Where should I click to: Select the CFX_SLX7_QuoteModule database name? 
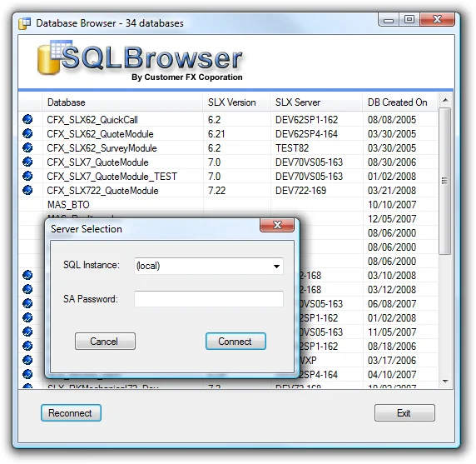tap(97, 162)
